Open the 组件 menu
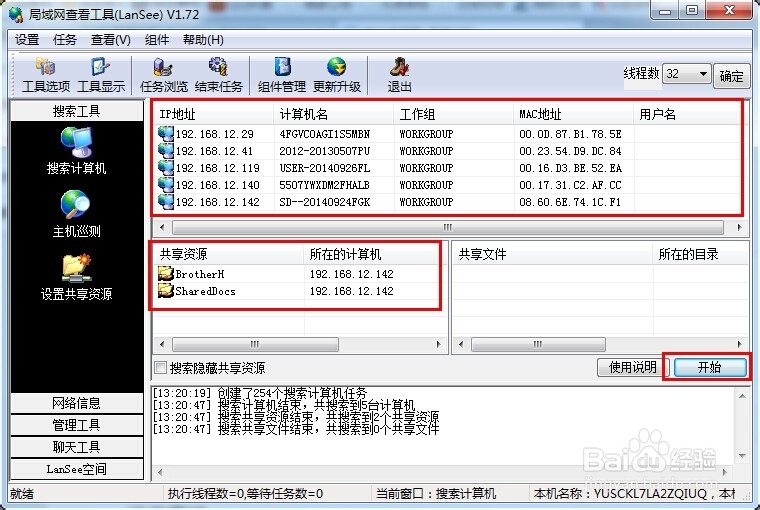This screenshot has width=760, height=510. pos(157,40)
